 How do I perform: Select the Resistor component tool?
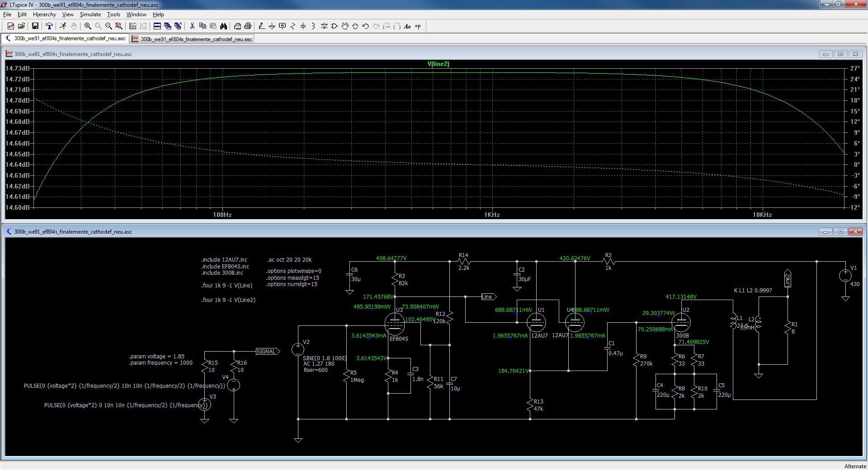(x=292, y=26)
